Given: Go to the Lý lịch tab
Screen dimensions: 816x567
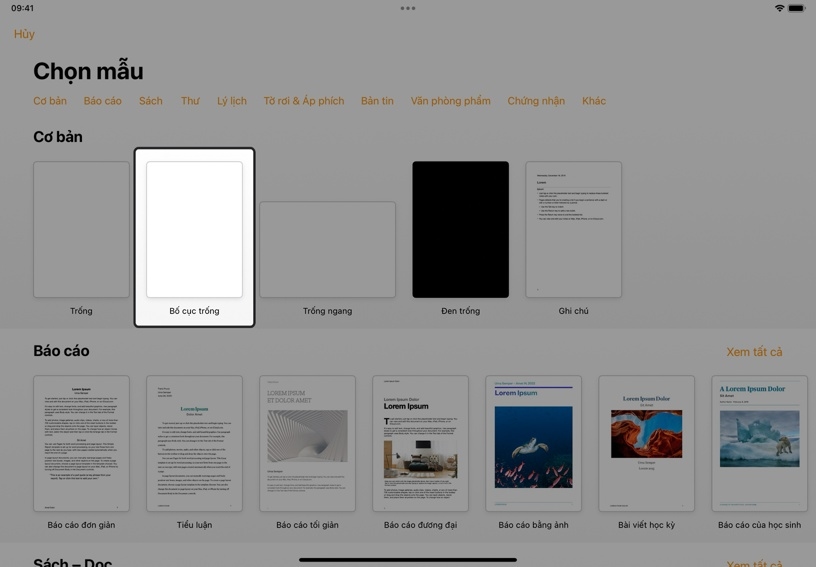Looking at the screenshot, I should pyautogui.click(x=232, y=101).
